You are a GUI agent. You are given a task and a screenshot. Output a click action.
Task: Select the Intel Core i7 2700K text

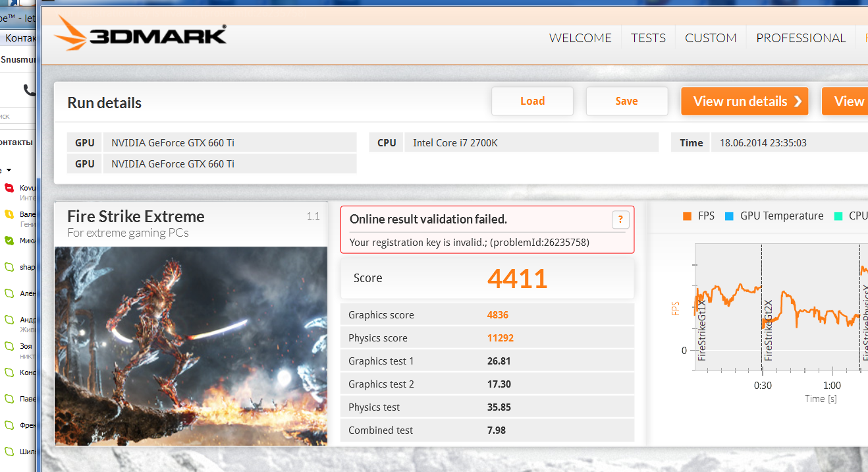point(455,142)
